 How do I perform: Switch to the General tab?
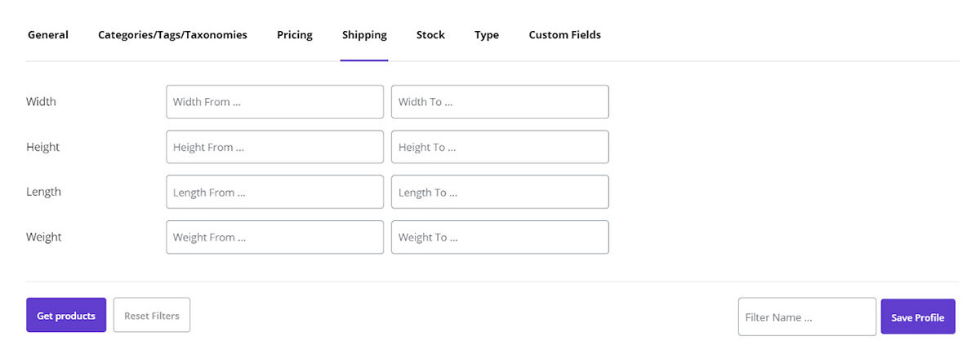point(48,35)
